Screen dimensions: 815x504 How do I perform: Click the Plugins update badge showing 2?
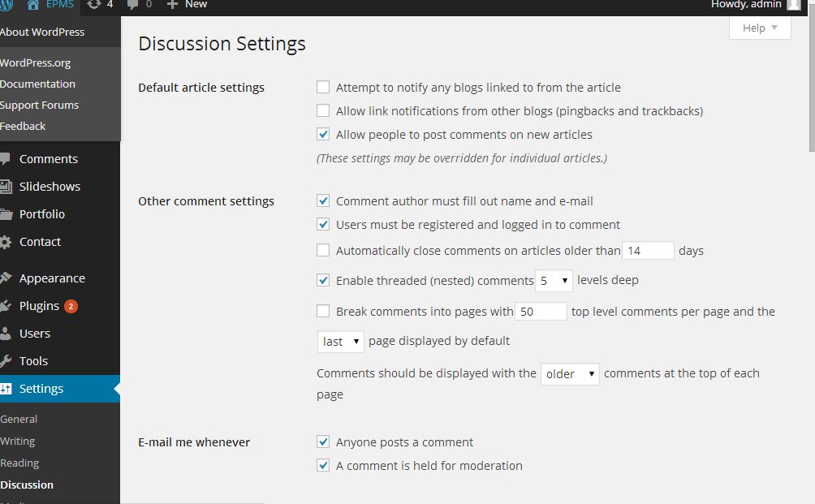[71, 306]
